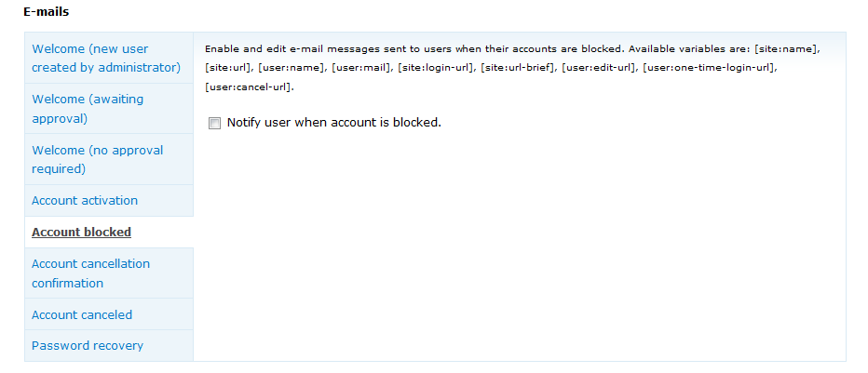The image size is (868, 373).
Task: Click the 'Notify user when account is blocked' label text
Action: click(333, 122)
